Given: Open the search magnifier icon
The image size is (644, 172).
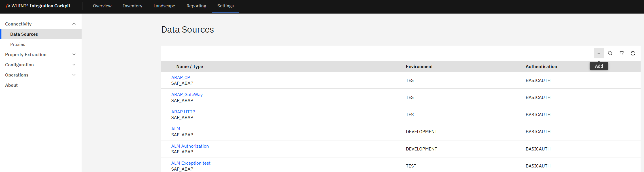Looking at the screenshot, I should point(610,53).
